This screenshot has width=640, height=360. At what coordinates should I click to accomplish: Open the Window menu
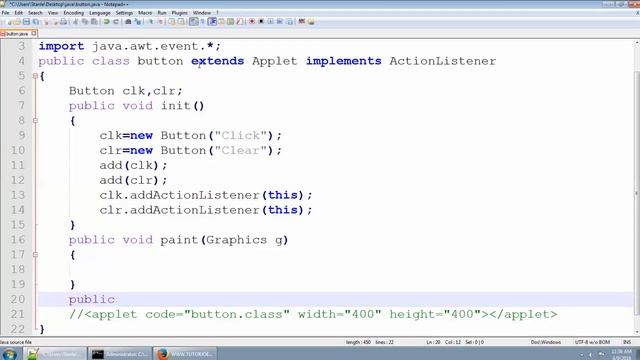point(202,13)
